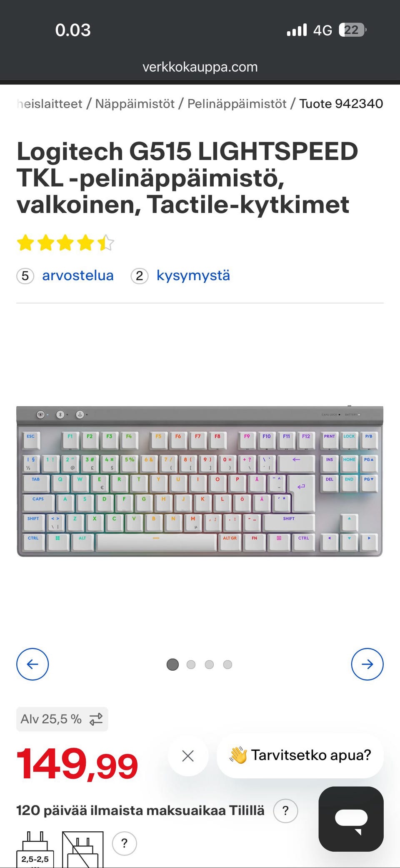Tap the verkkokauppa.com address bar
The image size is (400, 868).
point(200,67)
